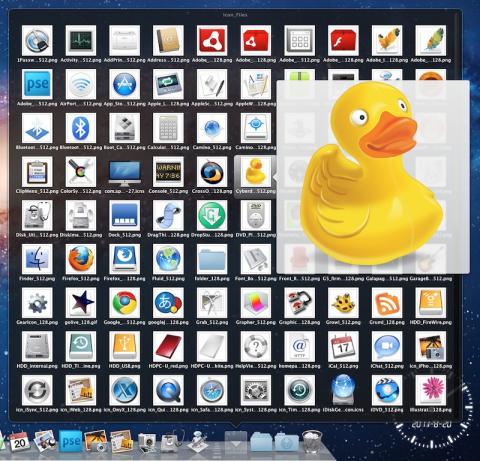480x461 pixels.
Task: Click the 'HDD_Internal.png' file name label
Action: pos(37,366)
